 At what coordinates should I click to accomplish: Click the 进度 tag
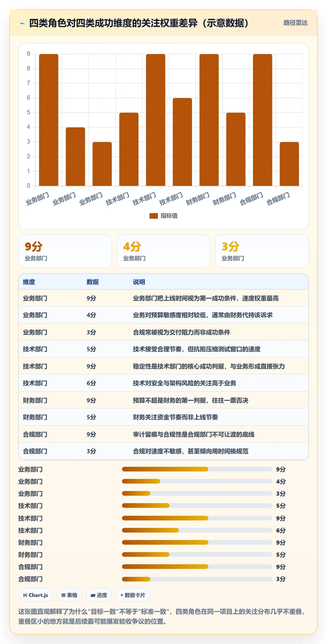coord(99,595)
